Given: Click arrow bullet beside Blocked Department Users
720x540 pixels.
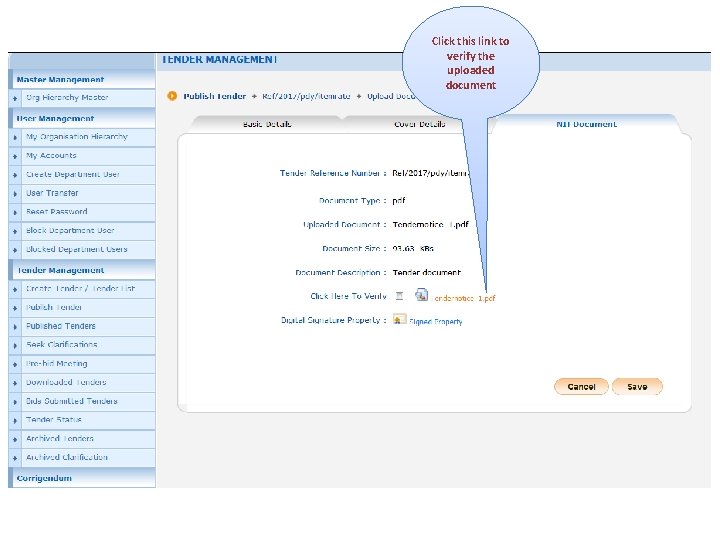Looking at the screenshot, I should (15, 250).
